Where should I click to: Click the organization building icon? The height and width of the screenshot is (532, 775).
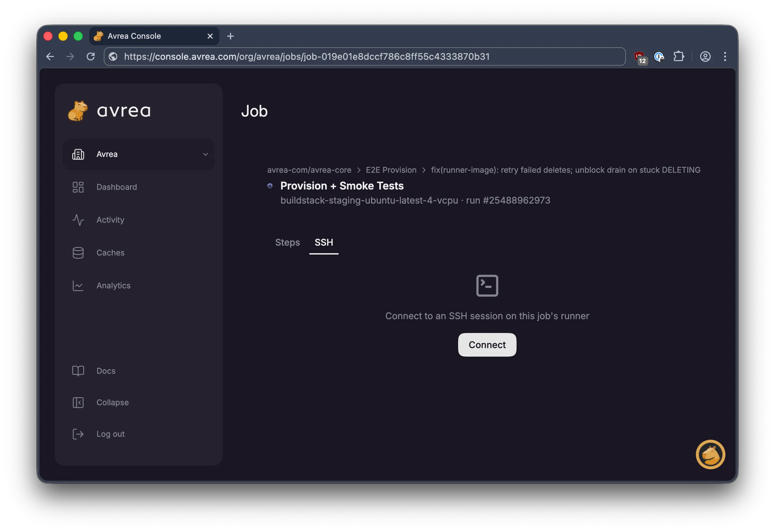(78, 154)
